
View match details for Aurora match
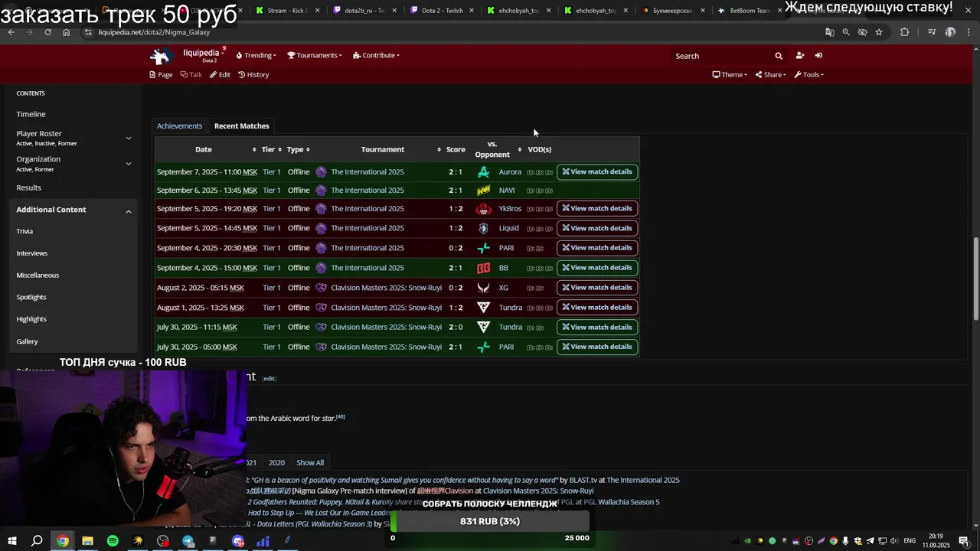pos(597,171)
